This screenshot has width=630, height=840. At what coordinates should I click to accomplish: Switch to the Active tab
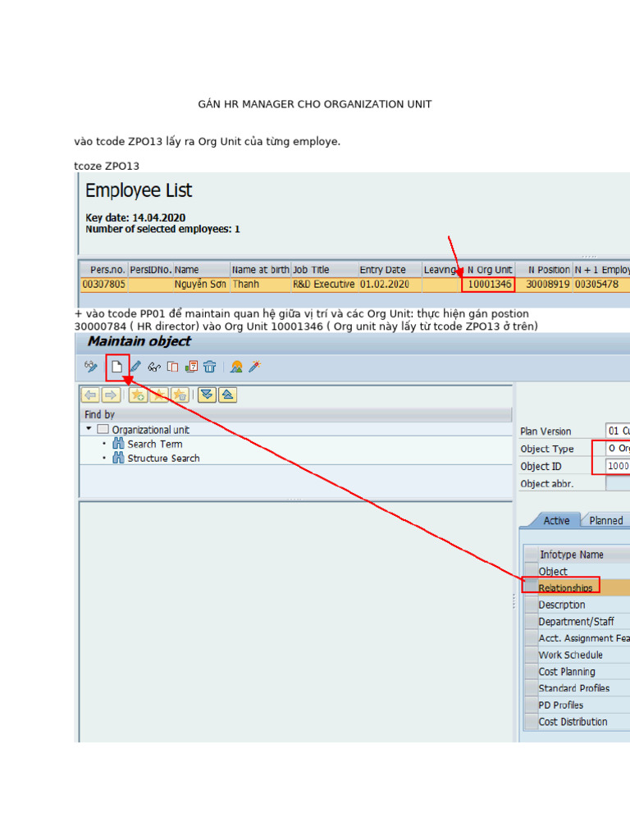tap(556, 520)
